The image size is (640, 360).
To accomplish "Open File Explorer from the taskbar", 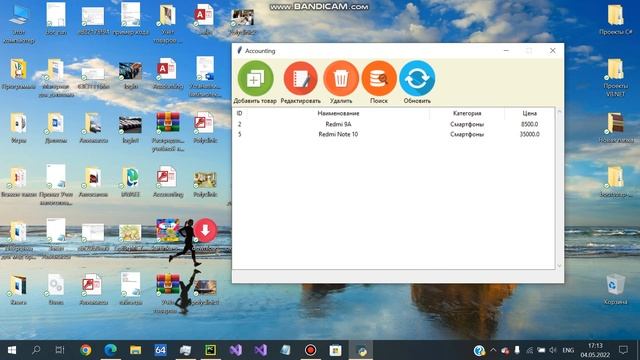I will (x=135, y=350).
